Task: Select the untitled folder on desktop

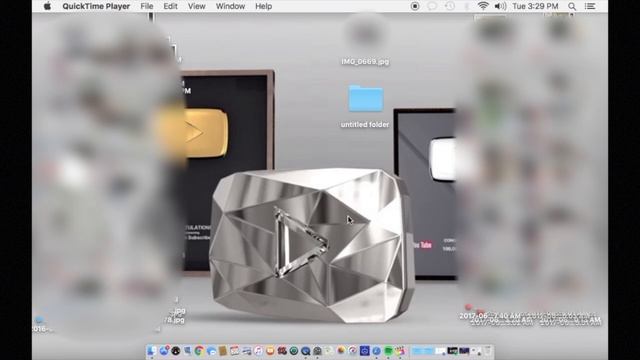Action: (365, 98)
